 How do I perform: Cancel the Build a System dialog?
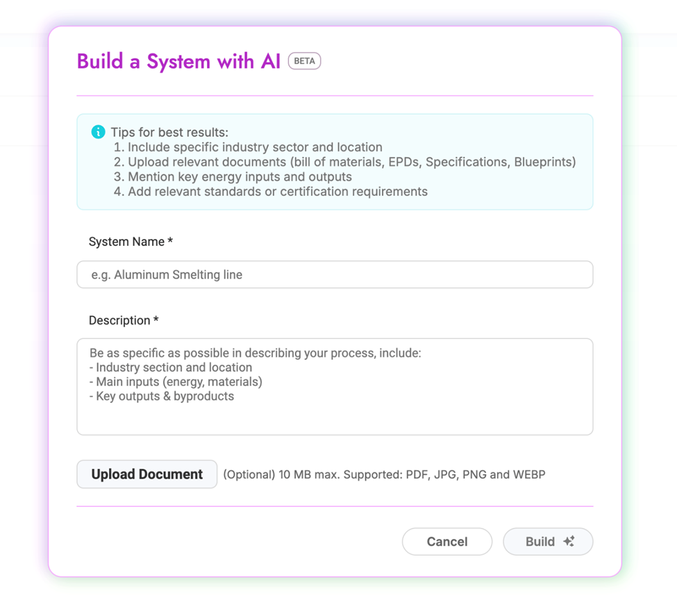pos(446,542)
